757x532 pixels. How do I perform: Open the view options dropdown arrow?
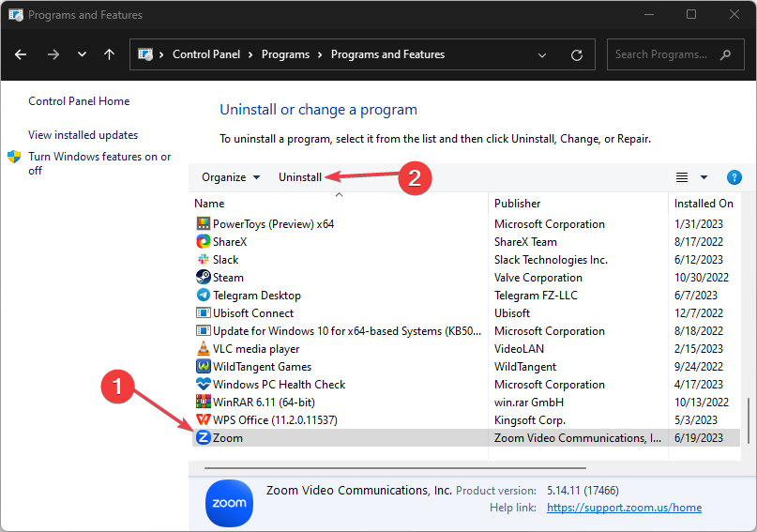click(704, 177)
